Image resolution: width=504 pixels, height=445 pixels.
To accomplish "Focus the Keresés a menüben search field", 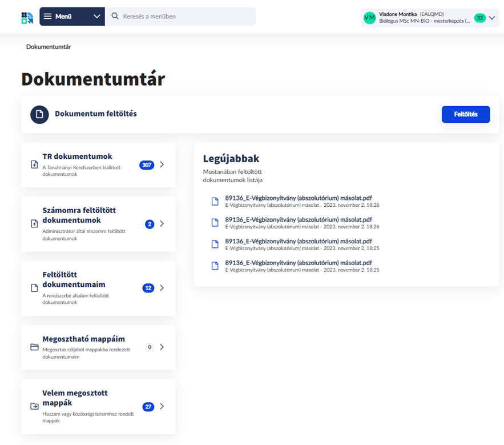I will pos(186,17).
